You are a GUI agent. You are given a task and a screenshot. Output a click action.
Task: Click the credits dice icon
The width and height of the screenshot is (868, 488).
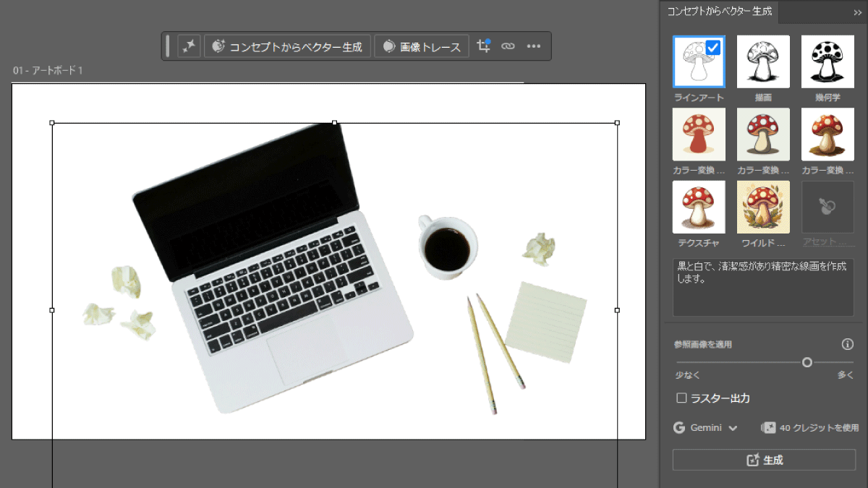(x=768, y=427)
